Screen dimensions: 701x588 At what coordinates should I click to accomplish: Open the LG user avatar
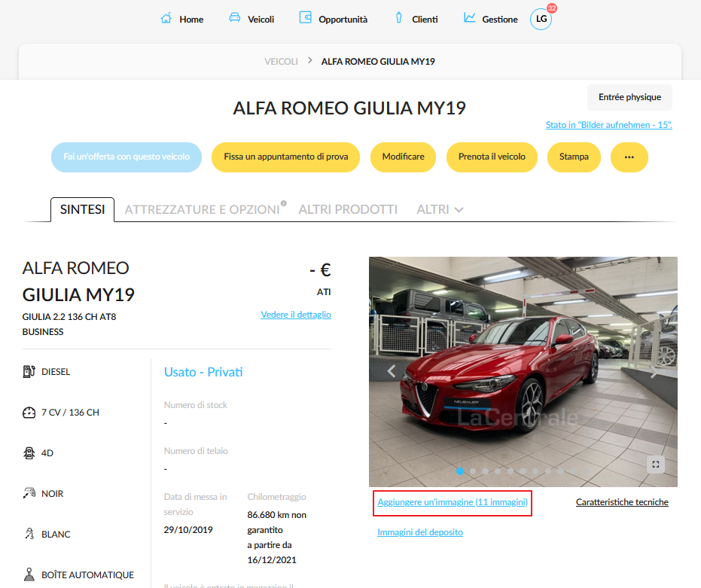541,19
